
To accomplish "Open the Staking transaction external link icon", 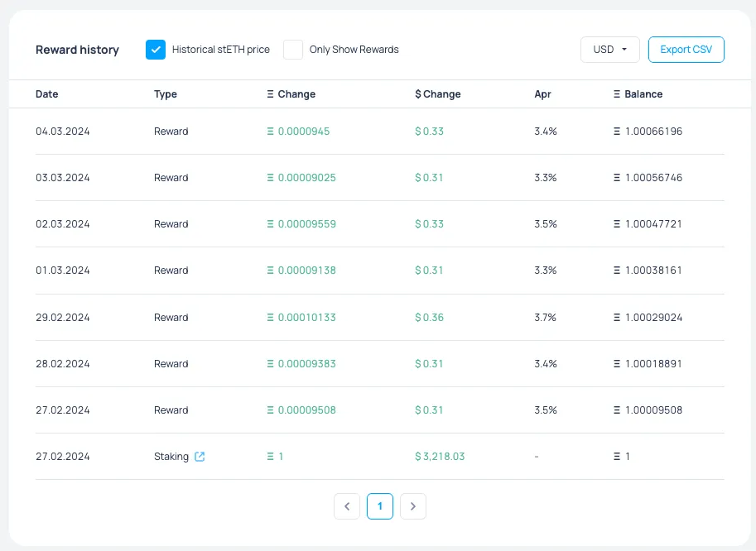I will [200, 457].
